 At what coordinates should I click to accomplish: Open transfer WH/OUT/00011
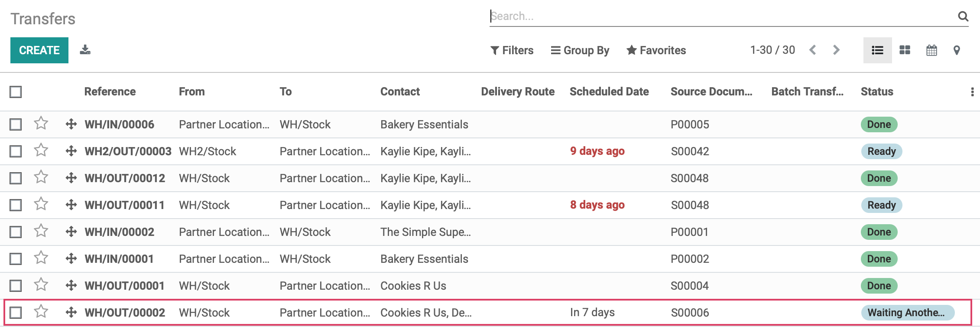[x=124, y=205]
